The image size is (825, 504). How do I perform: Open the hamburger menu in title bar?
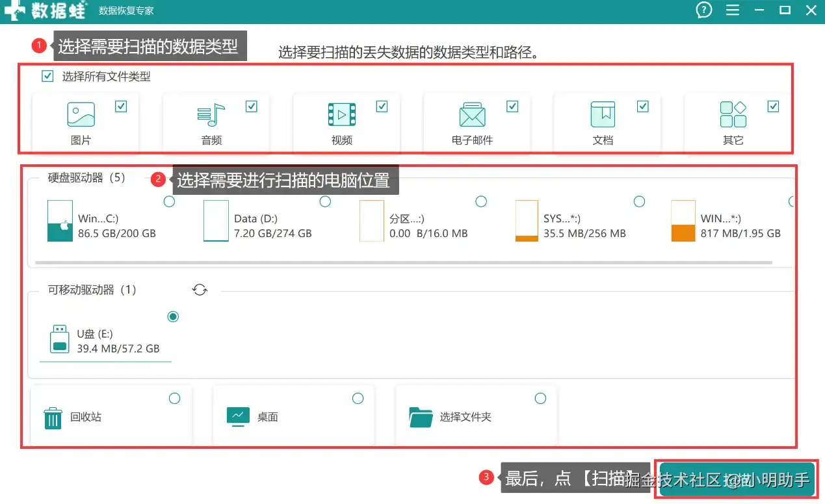click(733, 10)
